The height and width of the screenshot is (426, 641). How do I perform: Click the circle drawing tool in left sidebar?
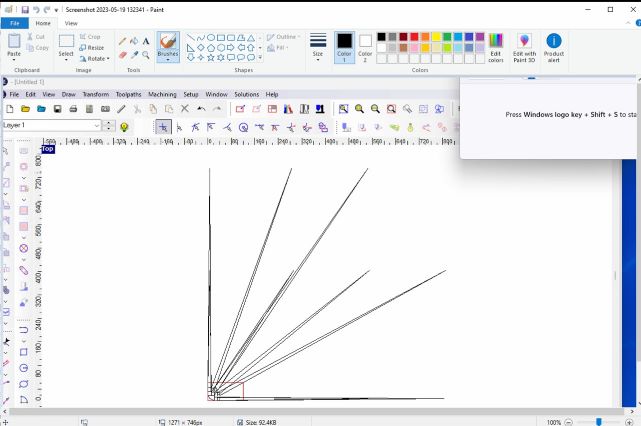point(24,368)
